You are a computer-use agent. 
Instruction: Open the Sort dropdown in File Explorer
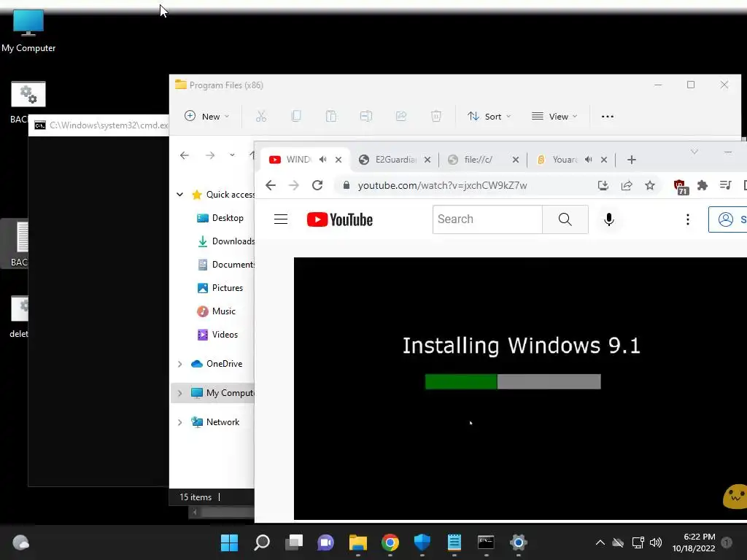(489, 116)
